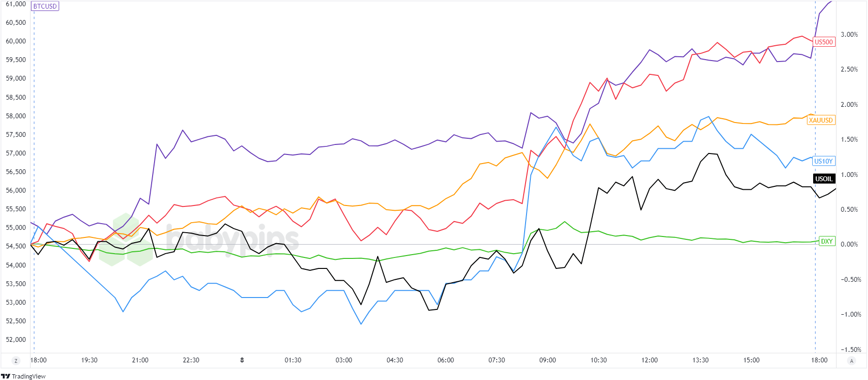This screenshot has width=868, height=380.
Task: Select the green DXY series label
Action: pyautogui.click(x=827, y=241)
